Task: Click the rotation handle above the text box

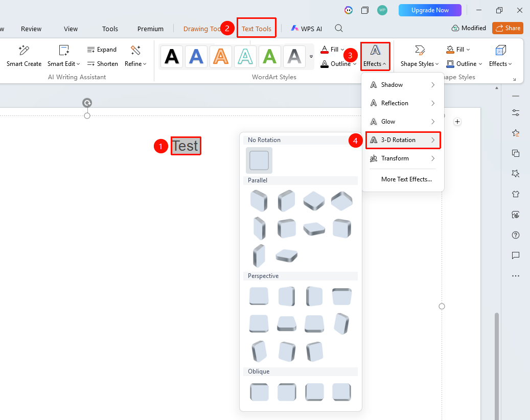Action: [x=87, y=103]
